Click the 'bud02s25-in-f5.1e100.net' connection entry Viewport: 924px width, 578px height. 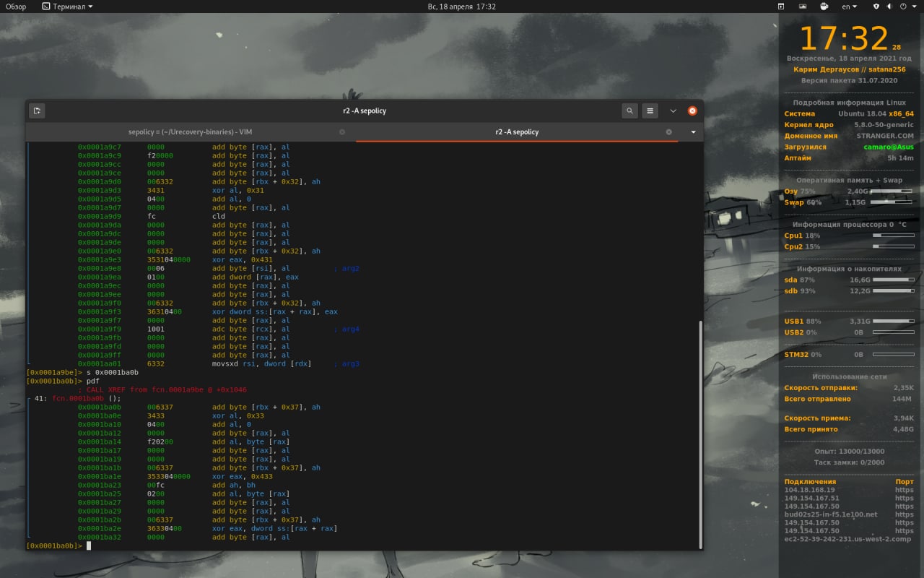[831, 514]
